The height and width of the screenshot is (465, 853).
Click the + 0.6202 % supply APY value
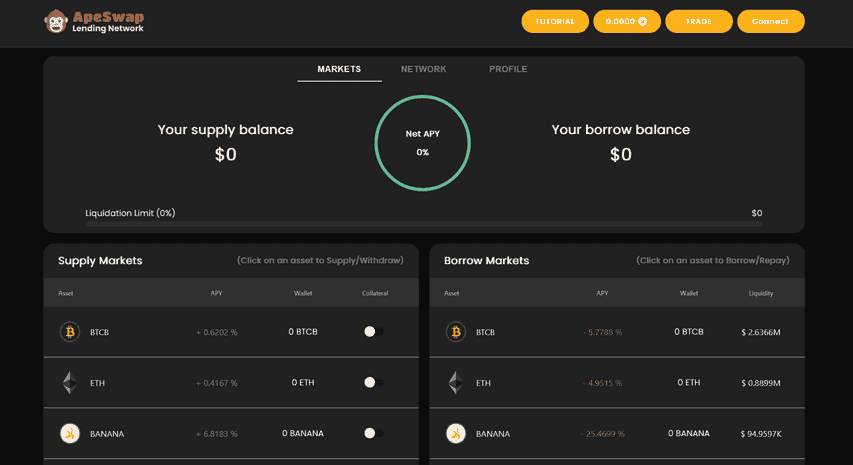pos(217,332)
